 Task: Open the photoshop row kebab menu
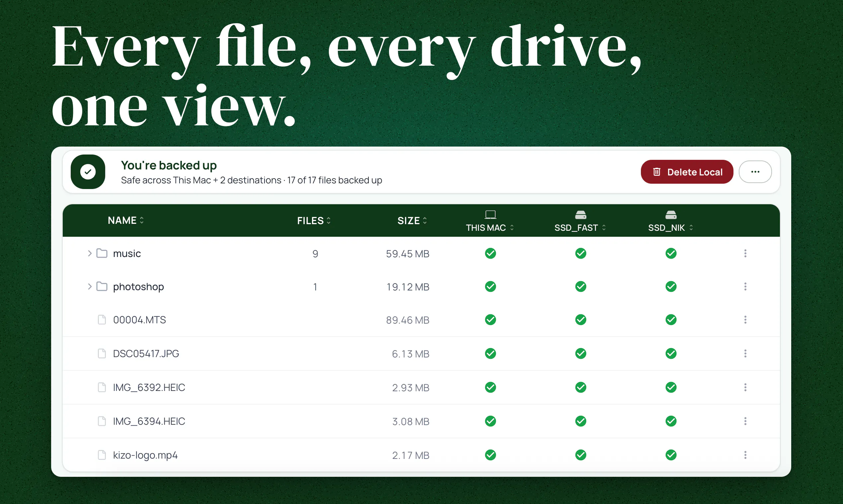click(745, 286)
